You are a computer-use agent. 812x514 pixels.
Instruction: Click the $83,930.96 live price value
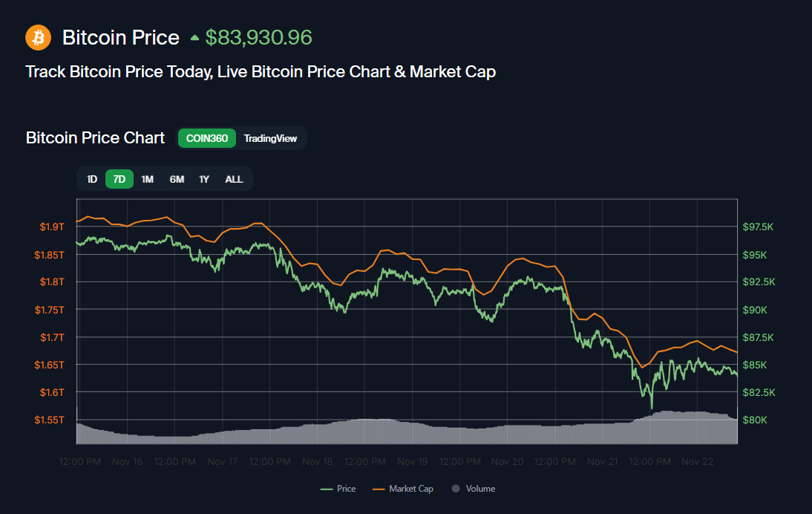coord(258,36)
